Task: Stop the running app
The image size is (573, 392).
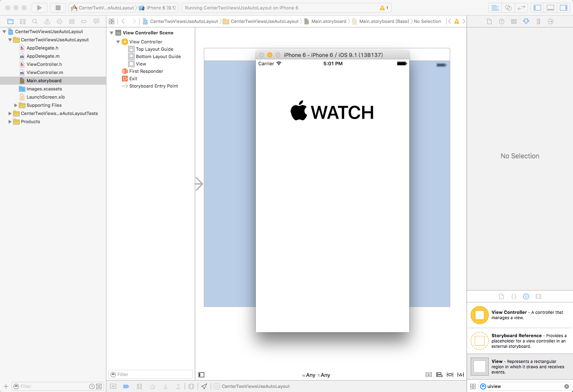Action: tap(58, 8)
